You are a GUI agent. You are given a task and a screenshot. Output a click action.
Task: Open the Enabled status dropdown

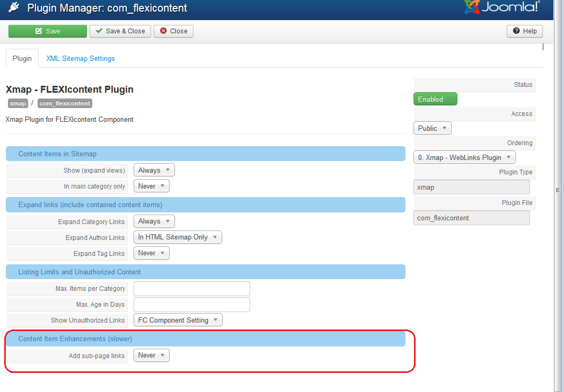click(x=435, y=99)
